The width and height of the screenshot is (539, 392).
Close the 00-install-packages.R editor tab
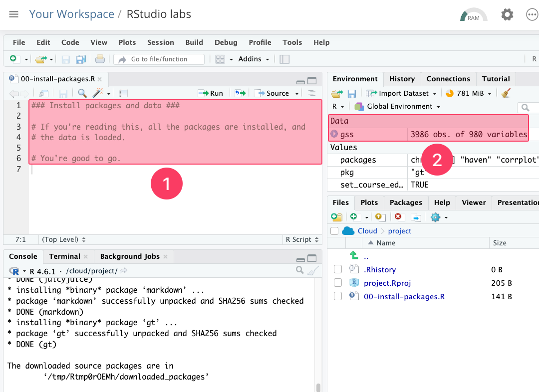pos(100,79)
